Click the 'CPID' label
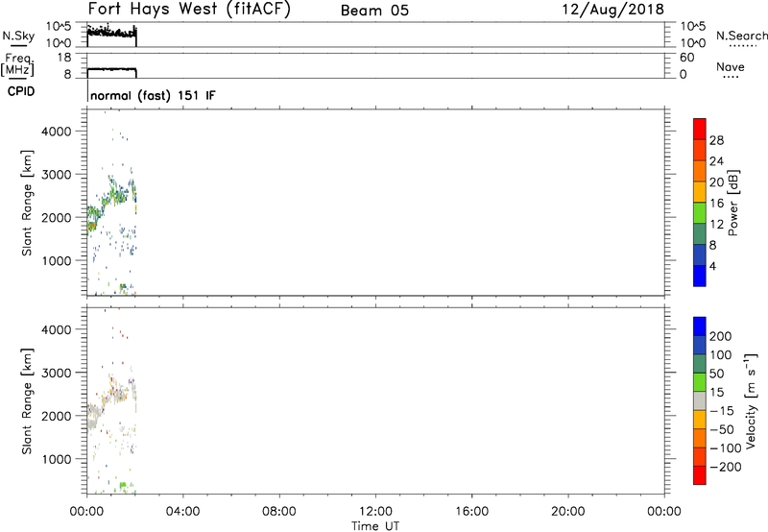The image size is (768, 532). coord(21,91)
